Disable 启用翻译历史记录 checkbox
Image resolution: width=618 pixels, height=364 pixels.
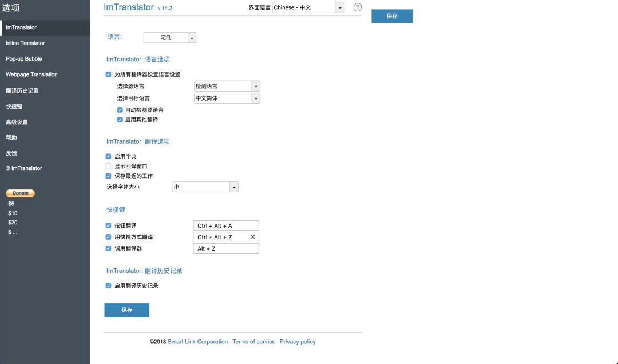[108, 286]
